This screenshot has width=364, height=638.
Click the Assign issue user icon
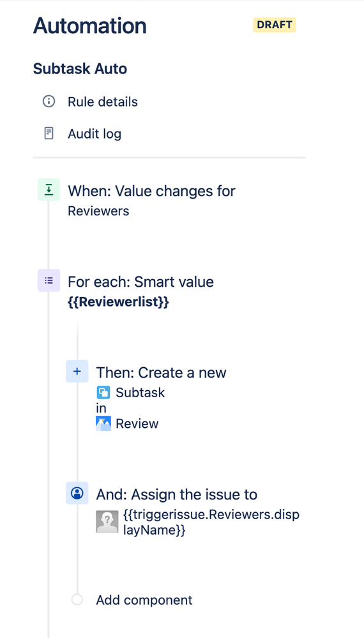point(77,493)
